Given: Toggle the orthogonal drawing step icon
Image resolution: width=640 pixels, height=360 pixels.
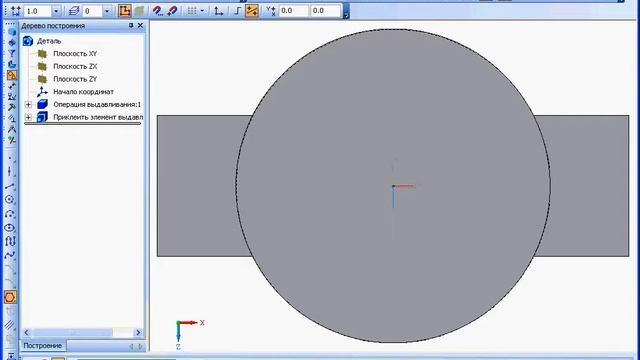Looking at the screenshot, I should coord(238,11).
